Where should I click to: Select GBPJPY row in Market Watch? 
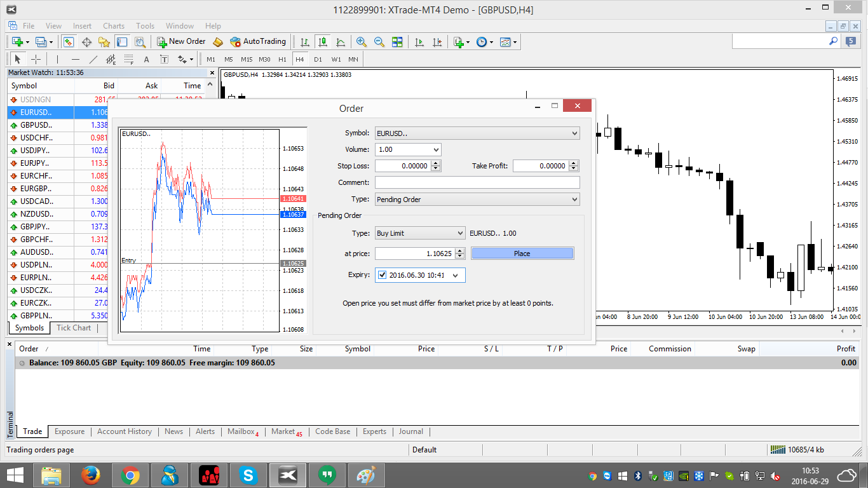tap(35, 227)
